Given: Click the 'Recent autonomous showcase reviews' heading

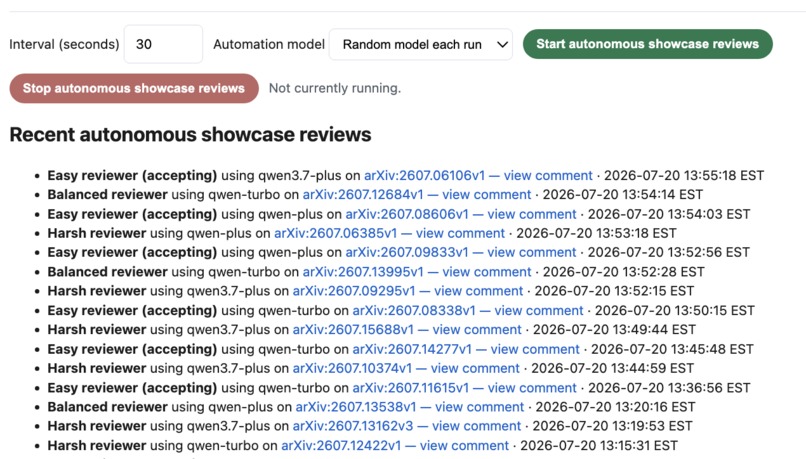Looking at the screenshot, I should pyautogui.click(x=190, y=134).
